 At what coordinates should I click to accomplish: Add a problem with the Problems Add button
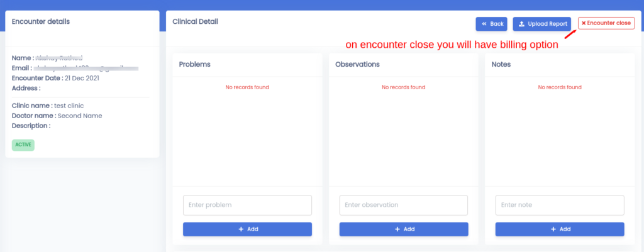pyautogui.click(x=247, y=229)
